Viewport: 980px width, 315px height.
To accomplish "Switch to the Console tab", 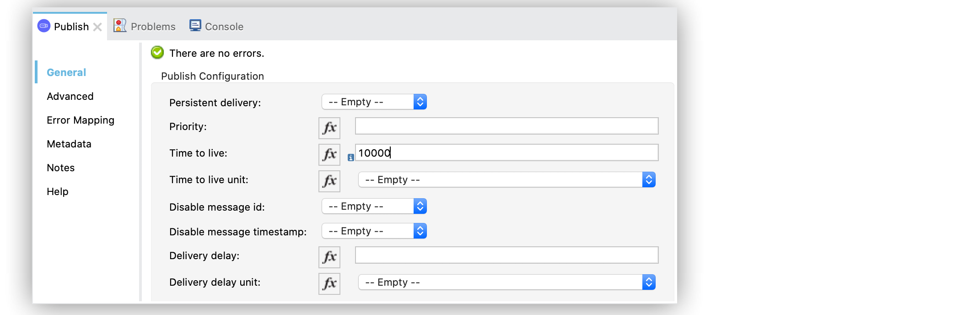I will point(217,27).
